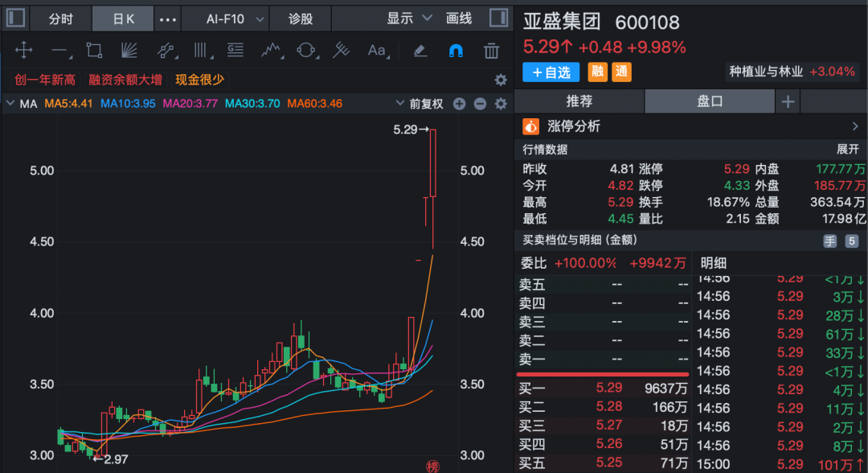Switch to the 推荐 tab
868x473 pixels.
(579, 101)
